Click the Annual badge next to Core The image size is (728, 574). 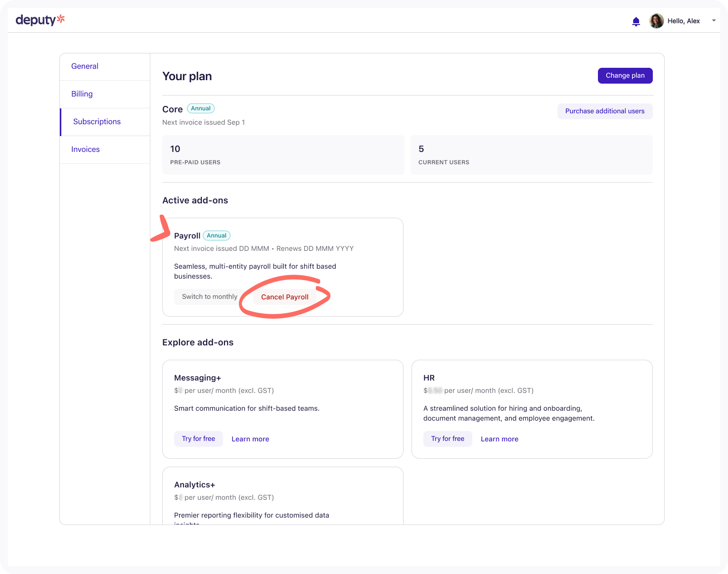(x=201, y=108)
